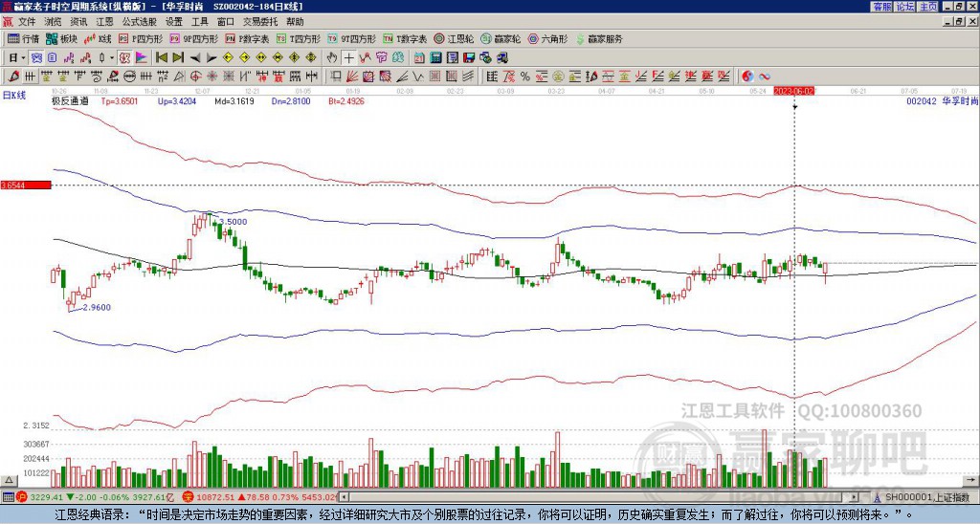The width and height of the screenshot is (980, 524).
Task: Jump to first bar with green skip-back icon
Action: (x=161, y=58)
